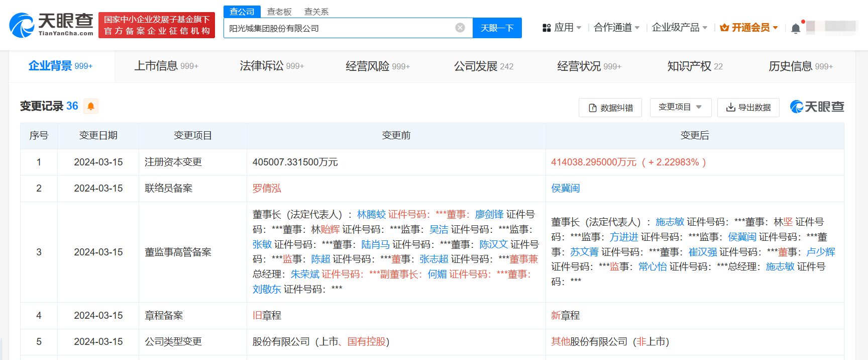Click the change record alert bell
This screenshot has height=360, width=868.
click(x=91, y=106)
